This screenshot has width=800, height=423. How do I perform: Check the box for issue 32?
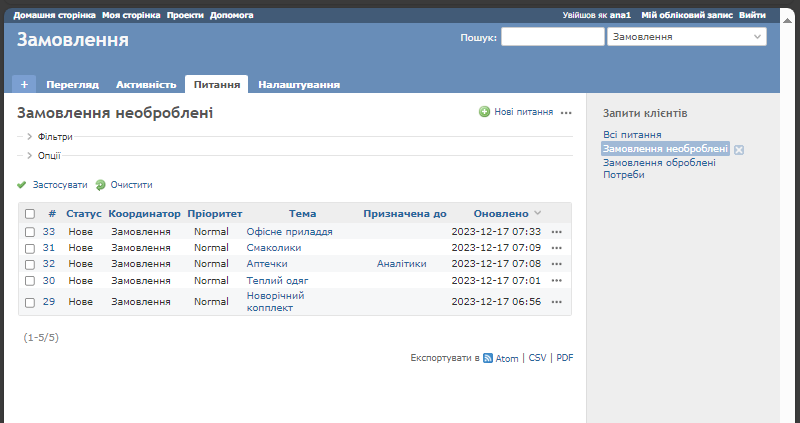click(30, 264)
